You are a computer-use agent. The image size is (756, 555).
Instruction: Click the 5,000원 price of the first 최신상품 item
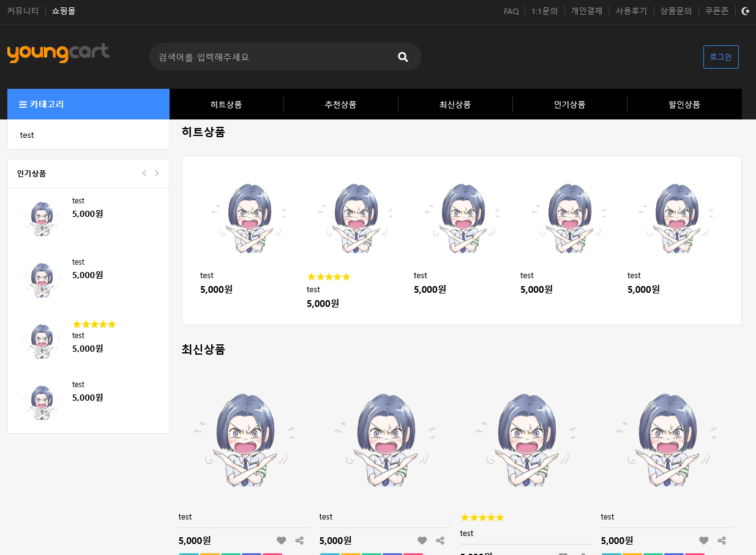tap(195, 540)
